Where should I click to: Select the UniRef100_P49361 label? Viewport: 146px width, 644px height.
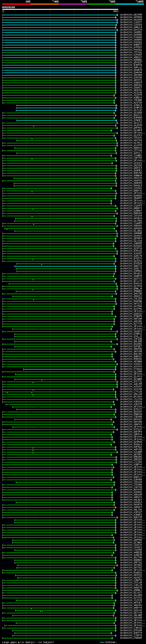pos(131,50)
